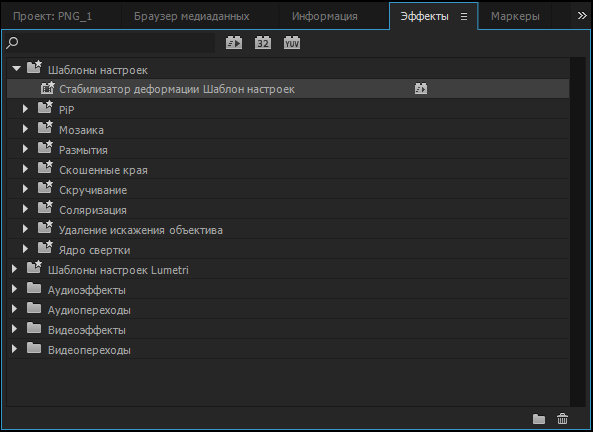Open the Браузер медиаданных tab
Image resolution: width=593 pixels, height=432 pixels.
(192, 16)
